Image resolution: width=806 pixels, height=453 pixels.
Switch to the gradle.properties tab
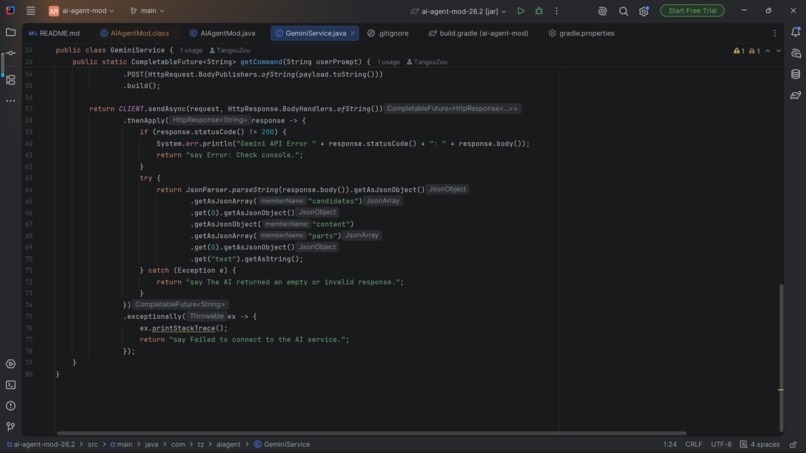(x=581, y=33)
